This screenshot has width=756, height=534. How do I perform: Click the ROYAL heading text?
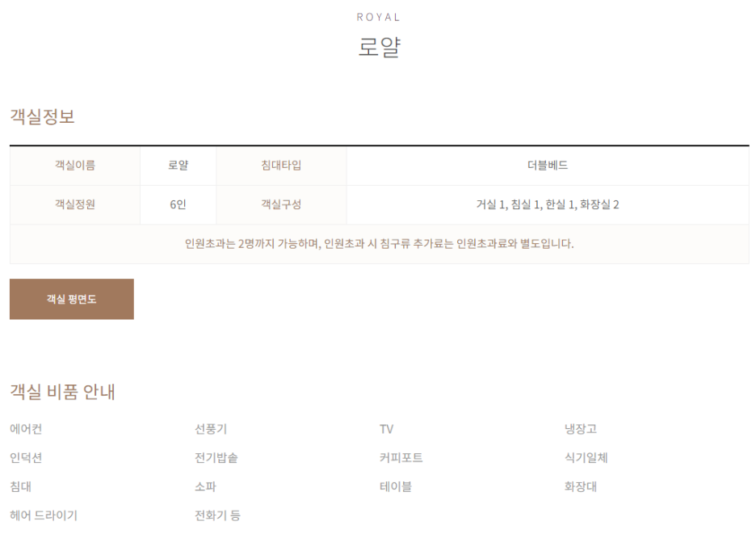pyautogui.click(x=379, y=17)
